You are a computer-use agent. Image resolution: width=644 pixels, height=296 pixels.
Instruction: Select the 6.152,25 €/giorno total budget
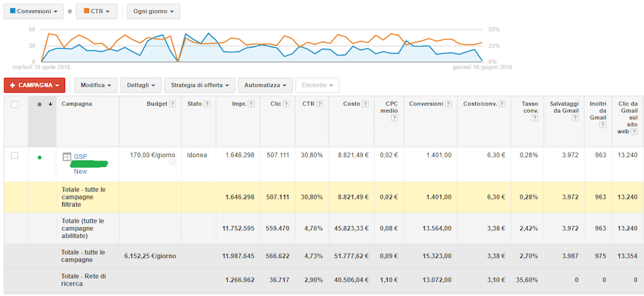click(x=150, y=255)
